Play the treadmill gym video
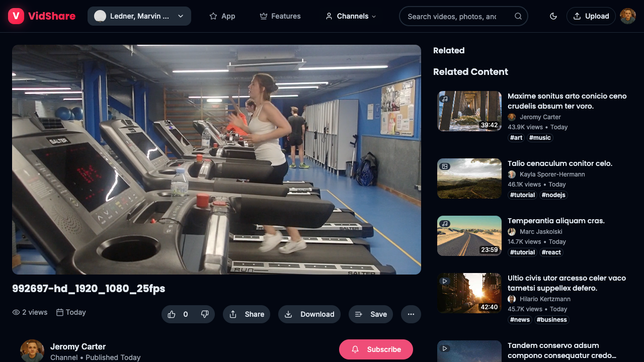This screenshot has height=362, width=644. point(216,159)
